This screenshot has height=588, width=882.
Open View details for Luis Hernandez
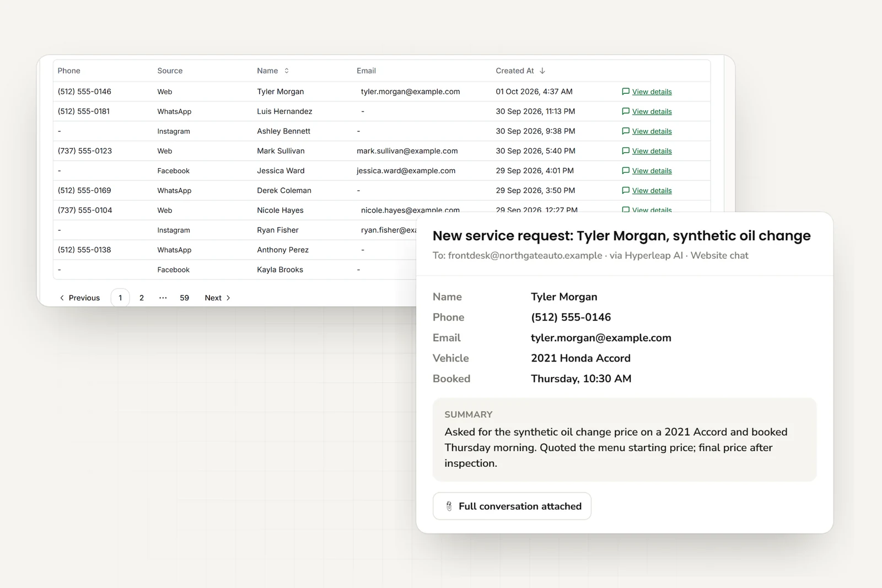pos(652,111)
